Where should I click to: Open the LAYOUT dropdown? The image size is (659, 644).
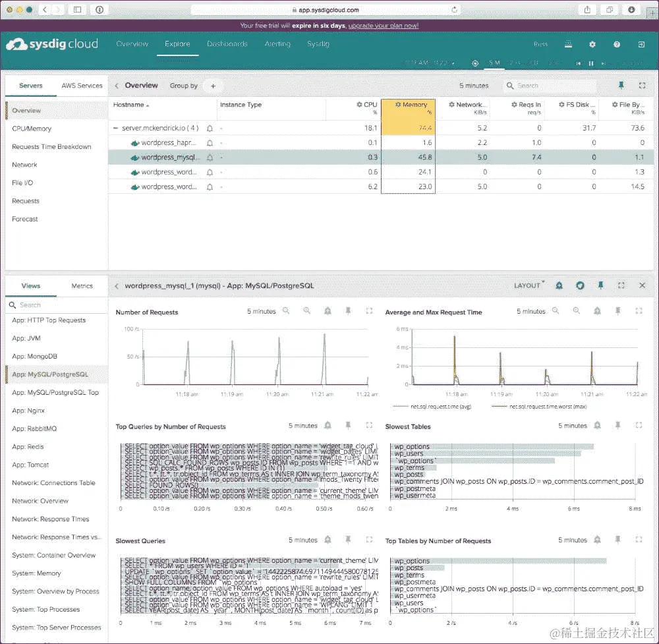click(x=529, y=285)
